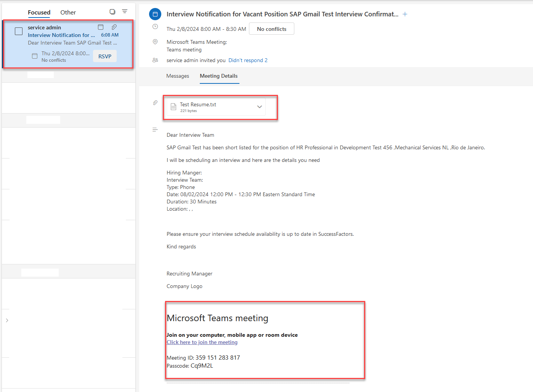Click the message body lines icon
This screenshot has width=533, height=392.
[x=155, y=130]
